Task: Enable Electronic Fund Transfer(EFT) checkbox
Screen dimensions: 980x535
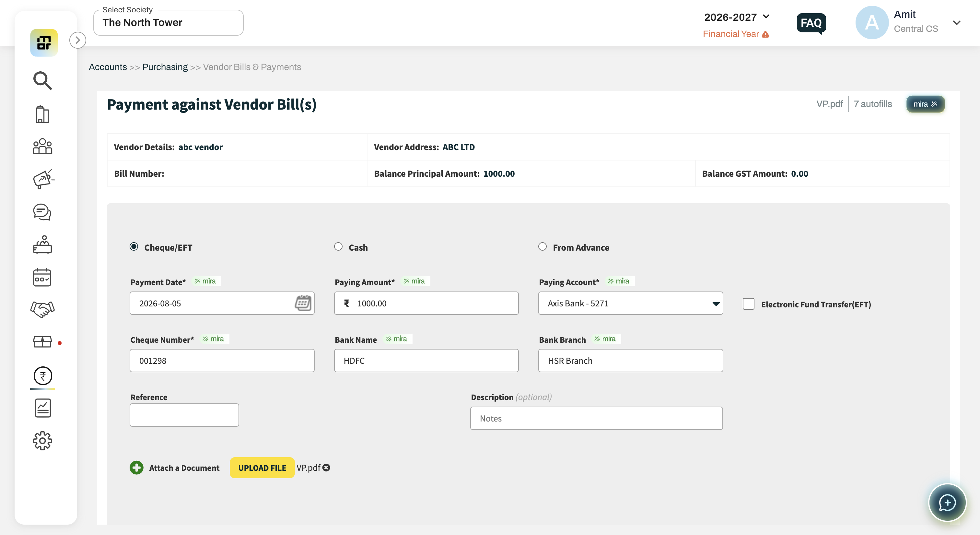Action: [748, 303]
